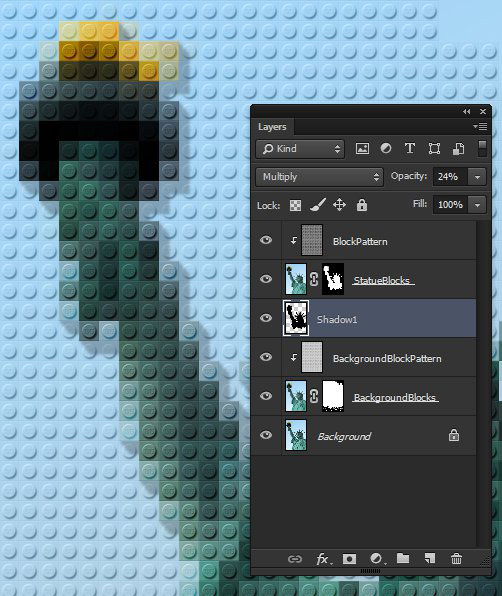Lock layer position move icon
The image size is (502, 596).
(x=339, y=205)
